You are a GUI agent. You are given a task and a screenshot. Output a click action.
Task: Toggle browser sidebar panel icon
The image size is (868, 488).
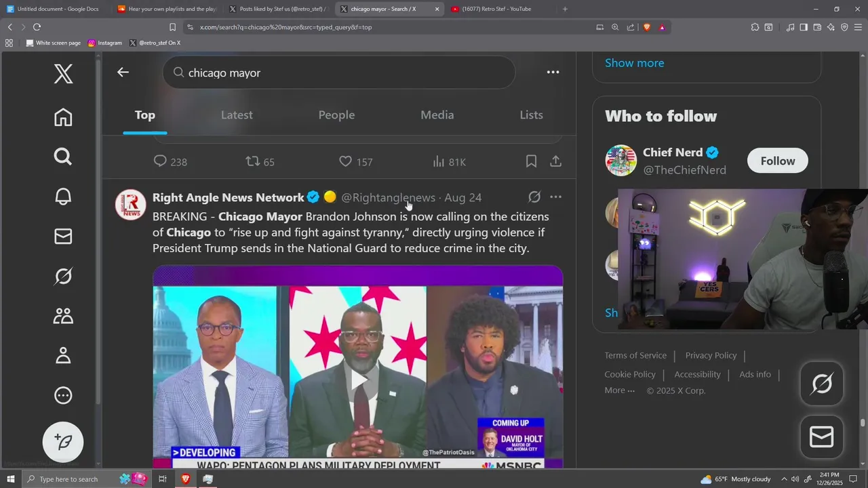pos(804,27)
